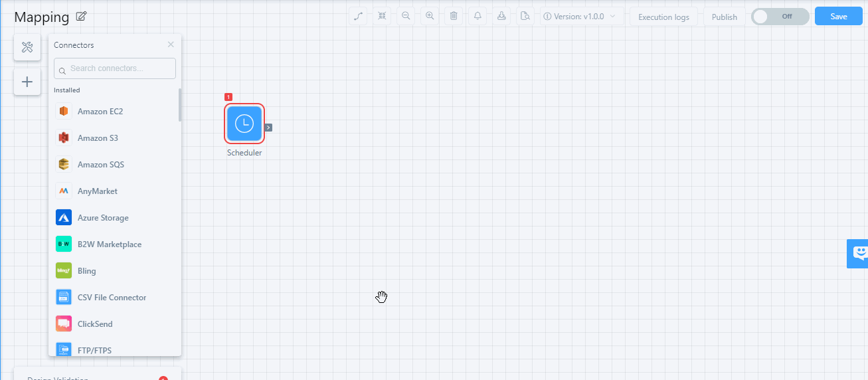Screen dimensions: 868x380
Task: Click the Connectors panel heading
Action: (x=74, y=45)
